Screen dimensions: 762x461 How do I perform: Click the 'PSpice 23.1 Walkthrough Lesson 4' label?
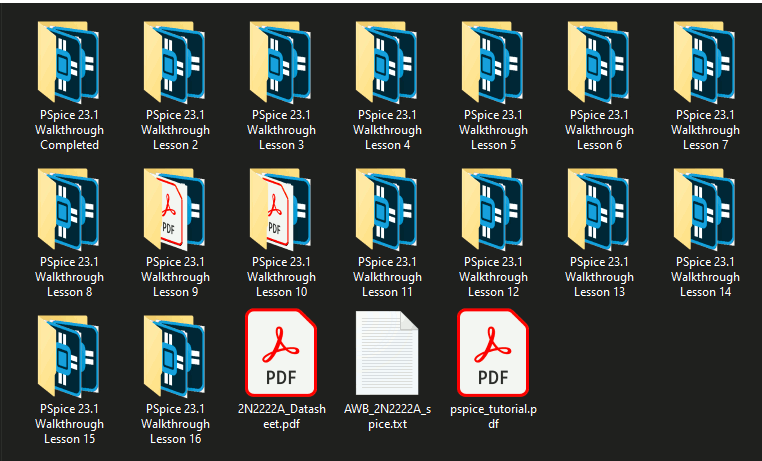[x=387, y=130]
